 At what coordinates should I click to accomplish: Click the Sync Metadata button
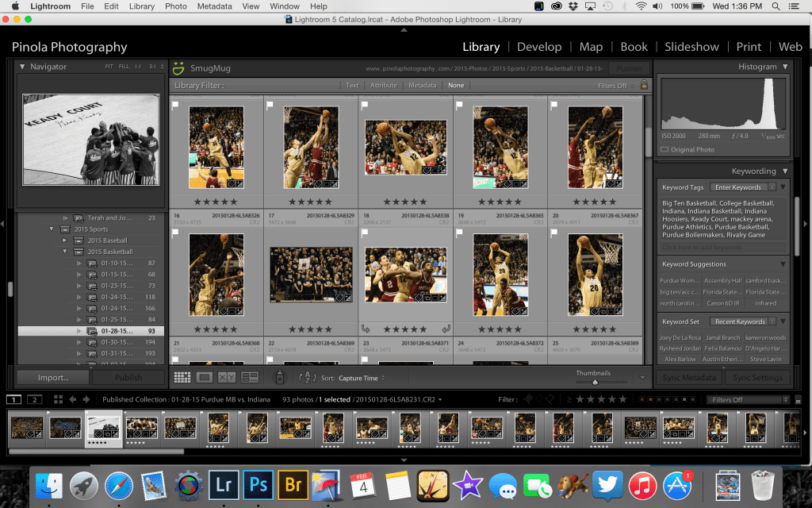pyautogui.click(x=690, y=378)
